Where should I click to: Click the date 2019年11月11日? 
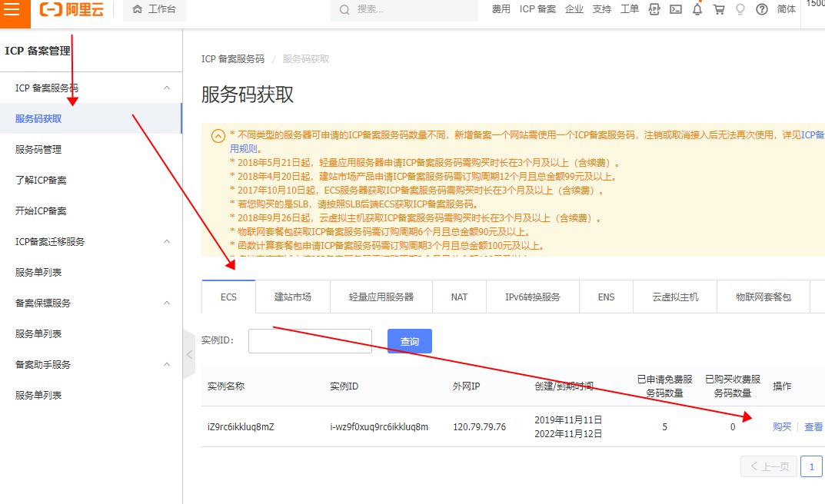568,420
